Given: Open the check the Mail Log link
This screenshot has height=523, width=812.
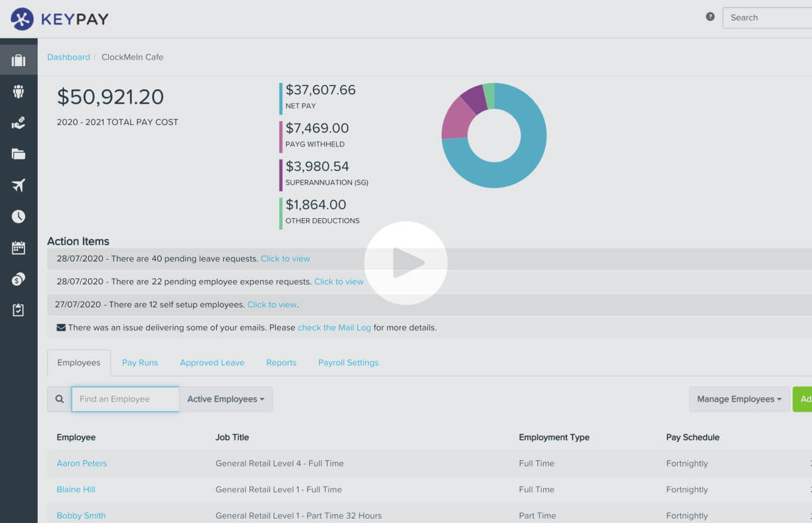Looking at the screenshot, I should (334, 328).
